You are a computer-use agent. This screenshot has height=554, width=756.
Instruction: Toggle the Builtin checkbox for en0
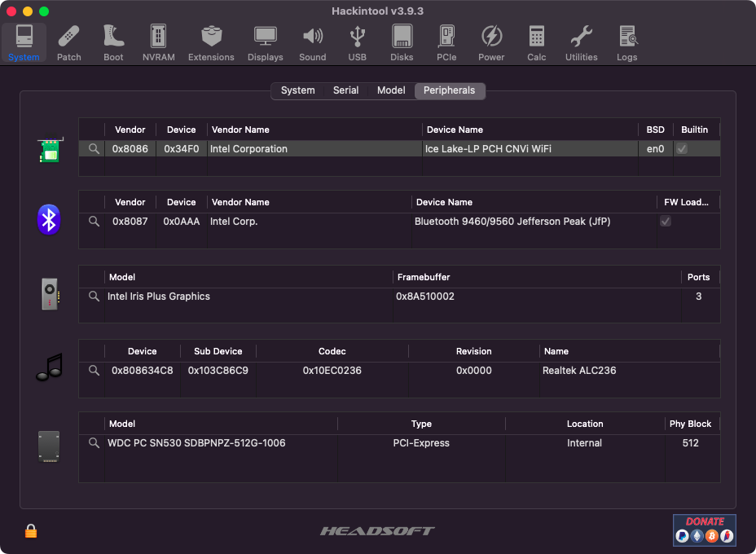[x=682, y=148]
